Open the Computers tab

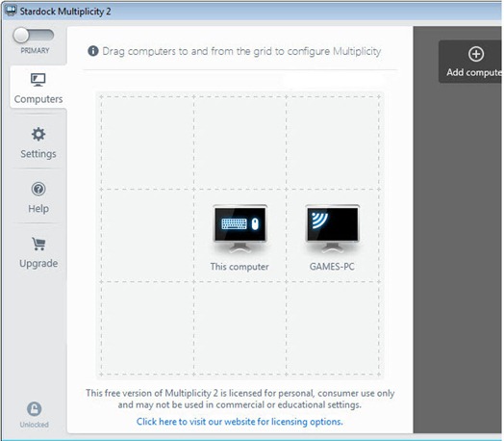coord(38,88)
